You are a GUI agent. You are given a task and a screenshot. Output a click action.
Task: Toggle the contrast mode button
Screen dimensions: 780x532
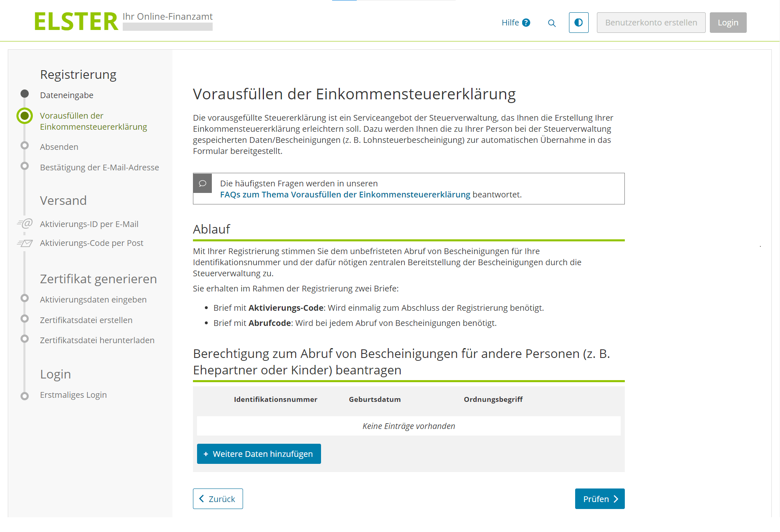pos(579,23)
